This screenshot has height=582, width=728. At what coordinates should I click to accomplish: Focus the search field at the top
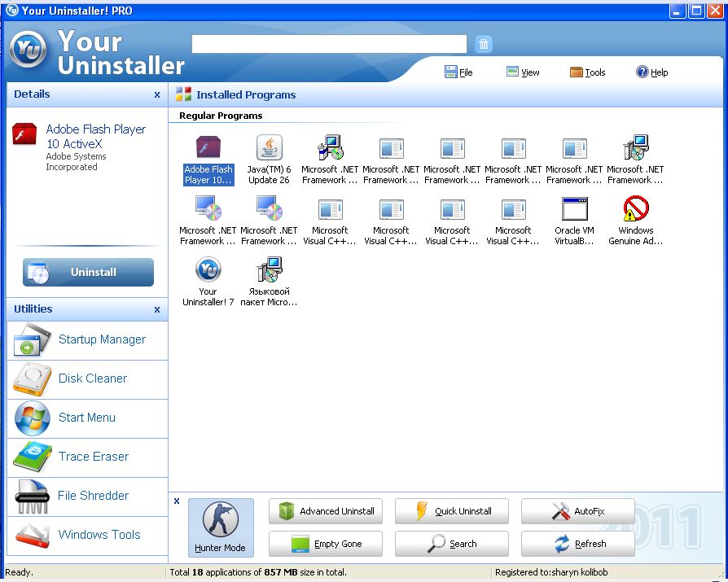pyautogui.click(x=329, y=44)
